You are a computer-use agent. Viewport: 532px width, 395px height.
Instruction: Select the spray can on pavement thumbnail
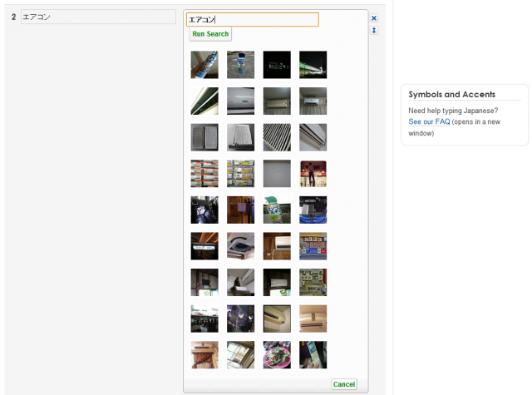[x=240, y=65]
